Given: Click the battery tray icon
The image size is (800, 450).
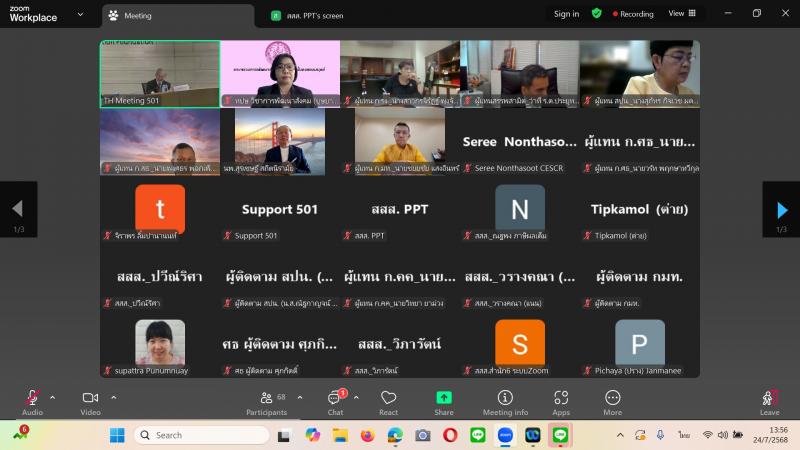Looking at the screenshot, I should pyautogui.click(x=738, y=435).
